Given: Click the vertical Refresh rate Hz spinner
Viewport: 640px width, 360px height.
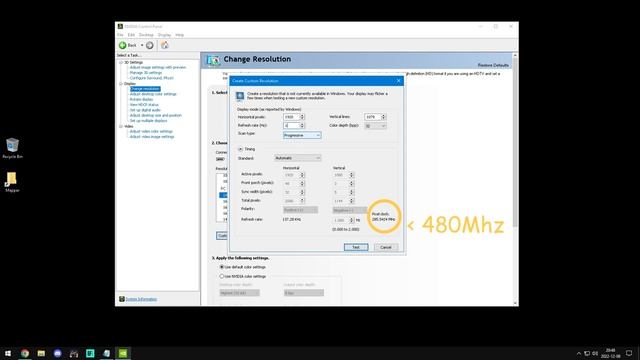Looking at the screenshot, I should pyautogui.click(x=351, y=220).
